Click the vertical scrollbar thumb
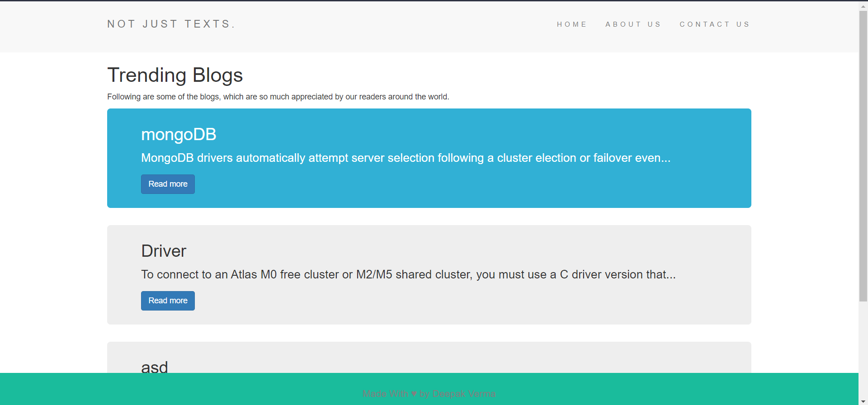Screen dimensions: 868x405 point(863,154)
